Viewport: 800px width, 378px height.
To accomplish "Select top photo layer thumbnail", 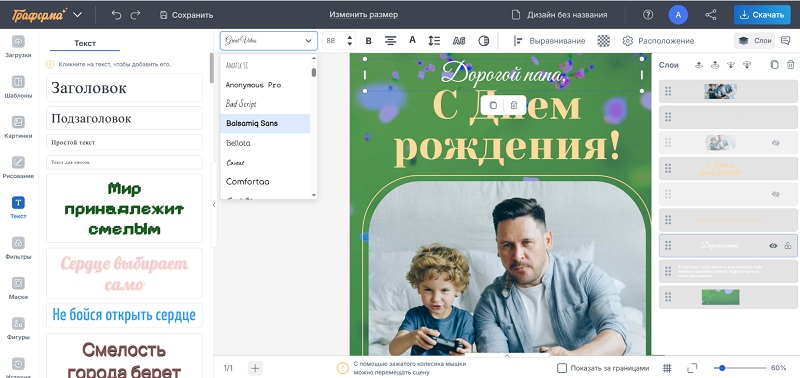I will tap(720, 91).
